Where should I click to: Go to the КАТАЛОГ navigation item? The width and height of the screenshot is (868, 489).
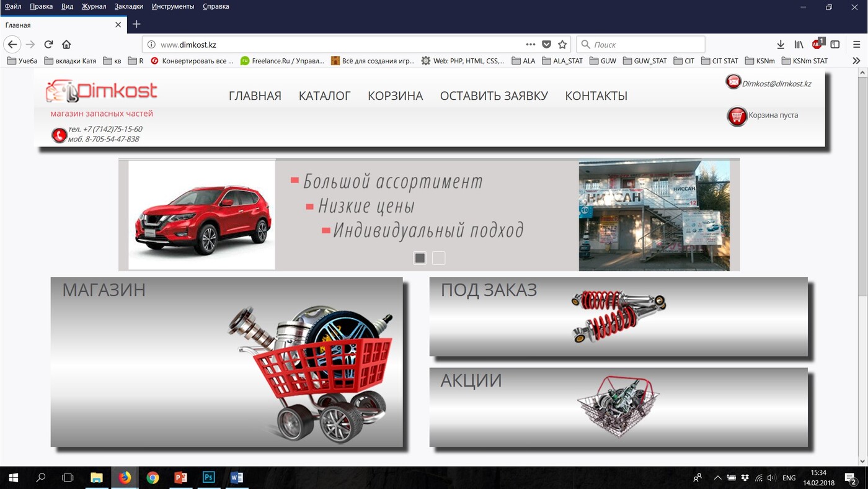(x=324, y=96)
